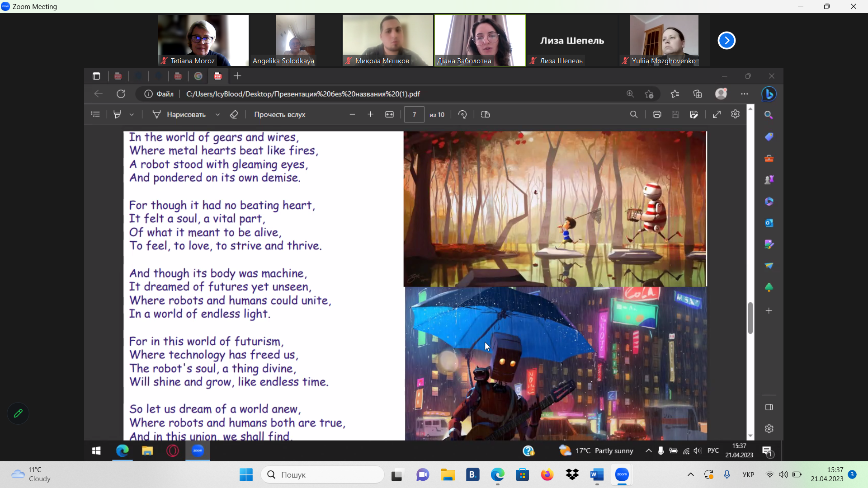Open shared screen Windows Start button
The height and width of the screenshot is (488, 868).
(96, 450)
